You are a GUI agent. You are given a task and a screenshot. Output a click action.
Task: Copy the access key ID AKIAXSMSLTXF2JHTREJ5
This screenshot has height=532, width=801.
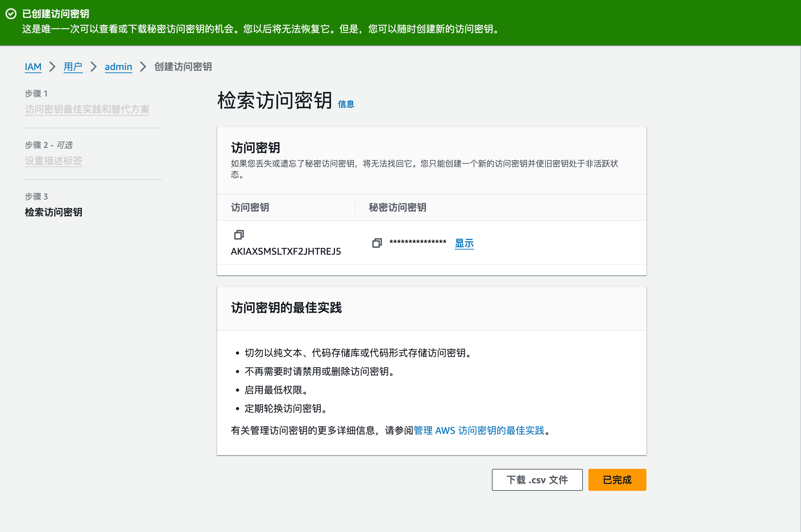coord(239,235)
